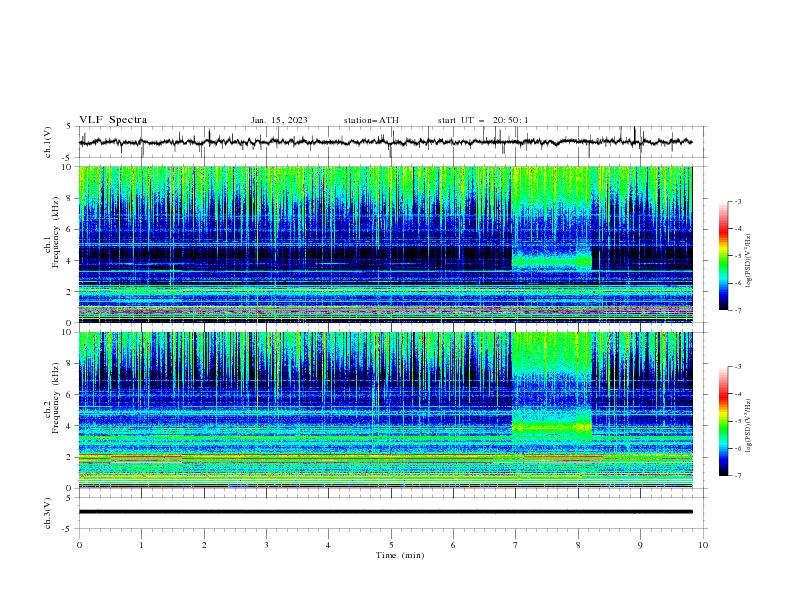
Task: Click the "5" minute tick label on time axis
Action: pos(391,545)
